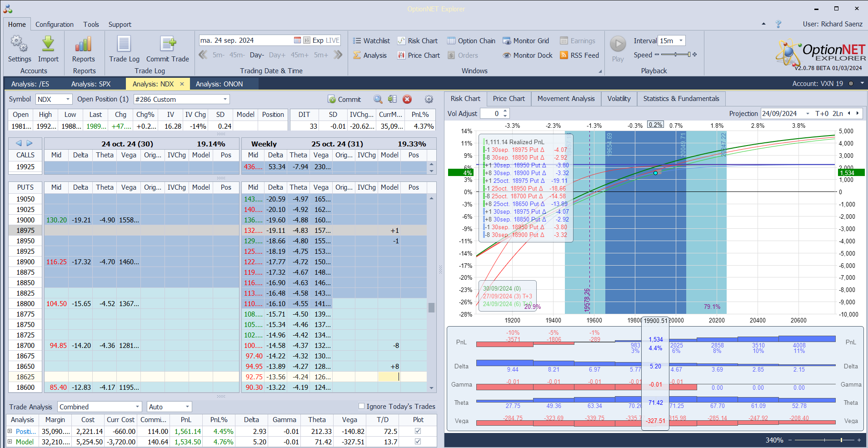This screenshot has width=868, height=448.
Task: Increase Vol Adjust with up spinner
Action: click(505, 111)
